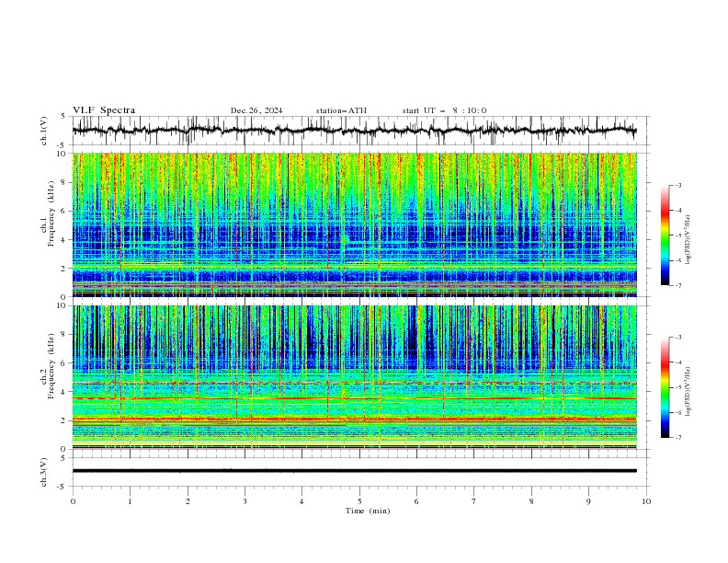
Task: Click the time axis tick label '5'
Action: [x=359, y=501]
